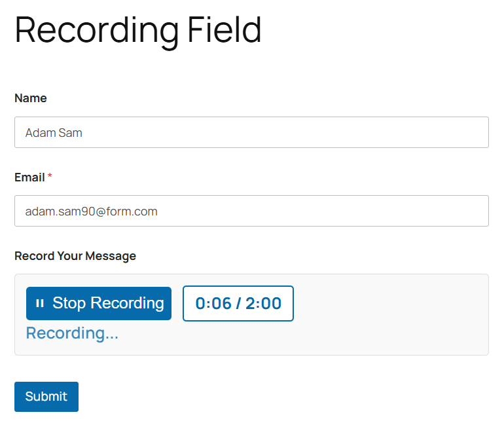
Task: Click the "Record Your Message" label
Action: click(75, 256)
